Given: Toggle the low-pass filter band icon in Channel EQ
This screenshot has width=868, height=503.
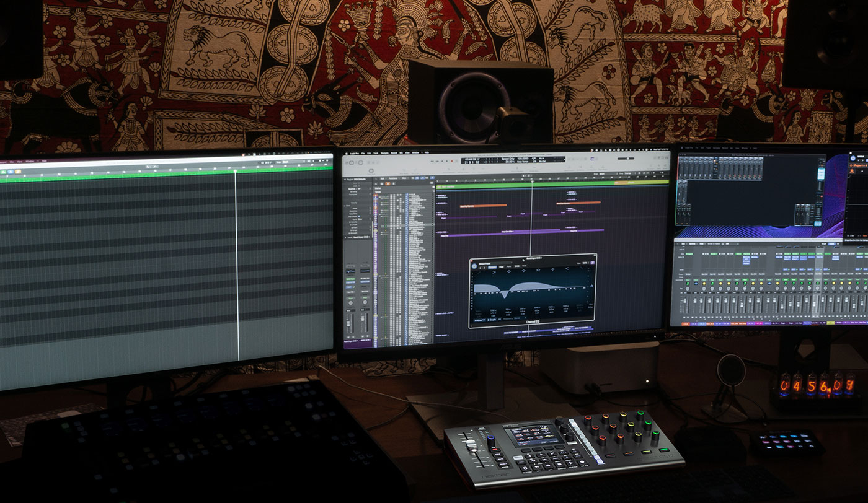Looking at the screenshot, I should [582, 268].
